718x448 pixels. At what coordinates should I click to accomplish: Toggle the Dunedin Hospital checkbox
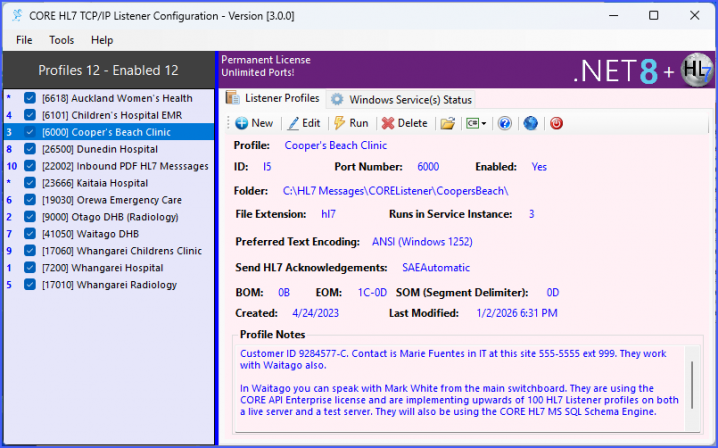pos(30,149)
